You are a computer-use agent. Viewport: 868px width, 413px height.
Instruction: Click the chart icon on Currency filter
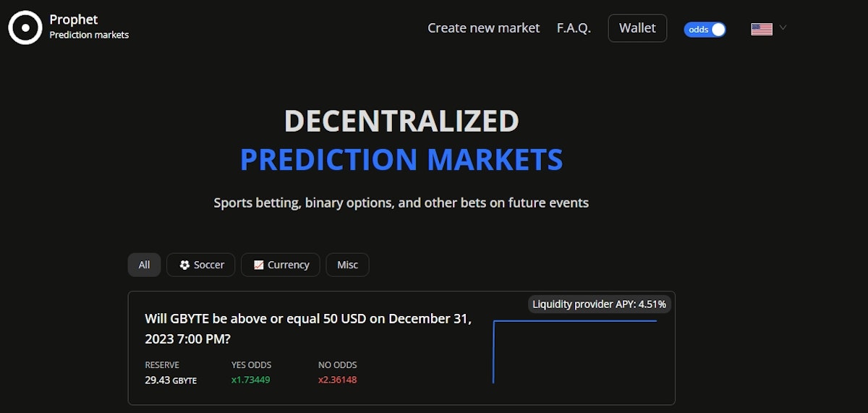tap(258, 265)
